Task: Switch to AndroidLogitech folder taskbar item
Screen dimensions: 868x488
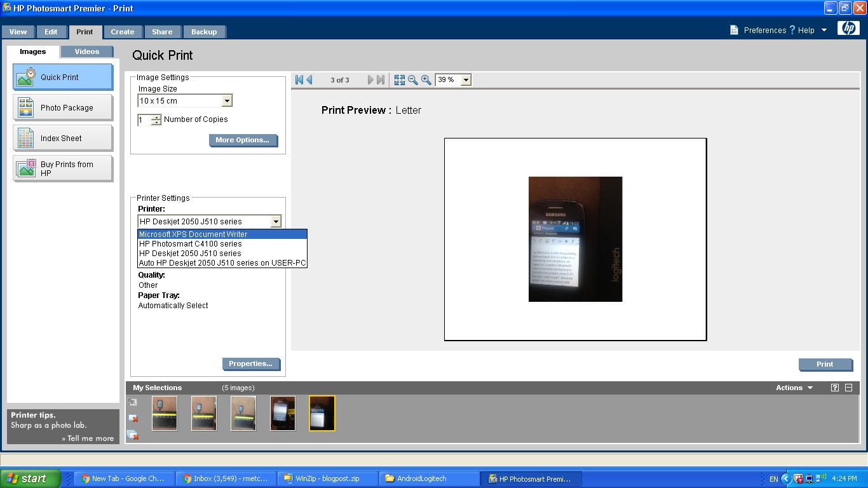Action: coord(429,479)
